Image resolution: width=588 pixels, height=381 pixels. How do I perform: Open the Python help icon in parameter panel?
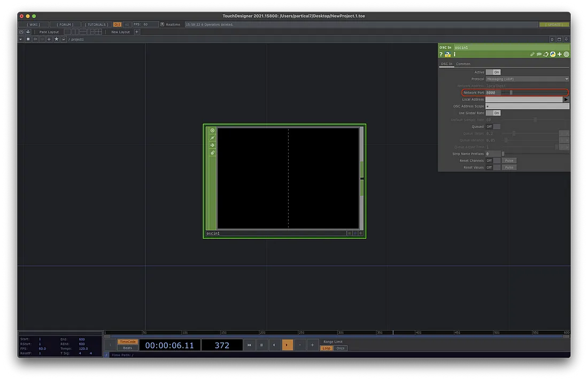[x=447, y=55]
